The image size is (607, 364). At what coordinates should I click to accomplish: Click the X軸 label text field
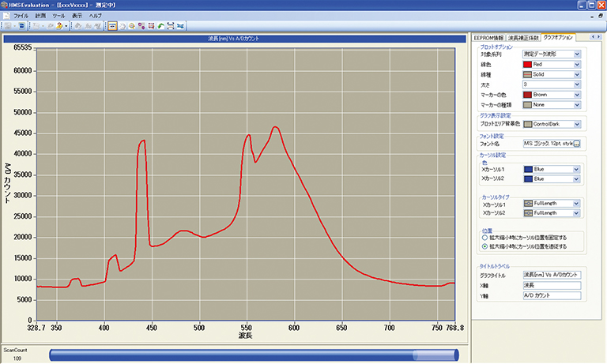(552, 286)
